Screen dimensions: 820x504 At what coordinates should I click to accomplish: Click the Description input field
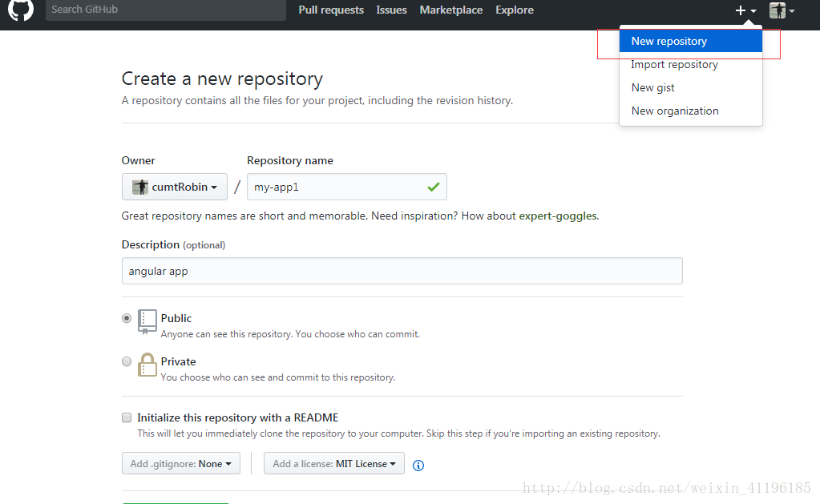coord(402,271)
